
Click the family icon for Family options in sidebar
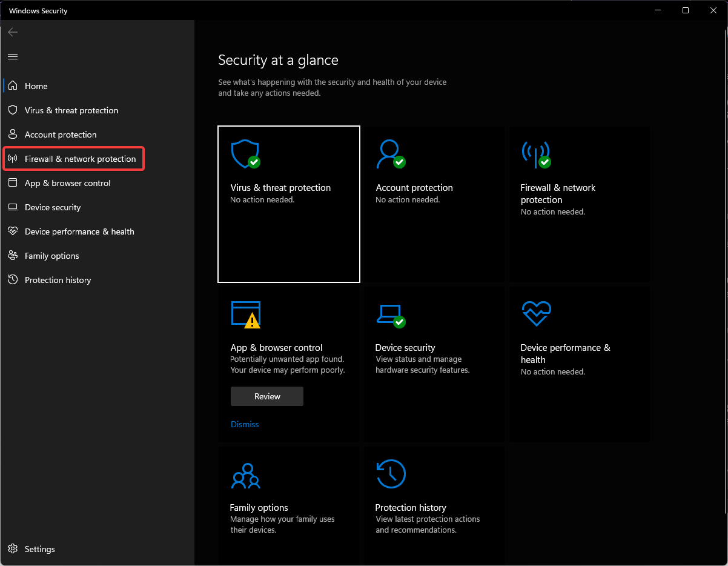point(13,256)
